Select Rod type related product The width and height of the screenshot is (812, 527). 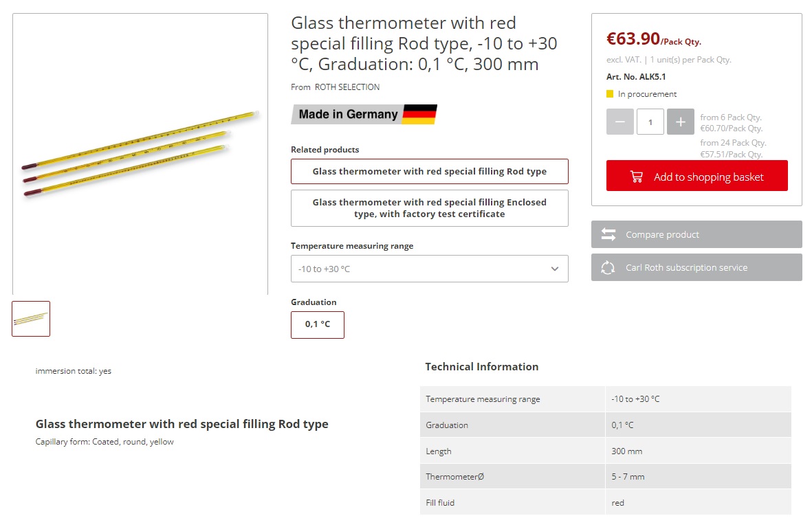pos(429,171)
